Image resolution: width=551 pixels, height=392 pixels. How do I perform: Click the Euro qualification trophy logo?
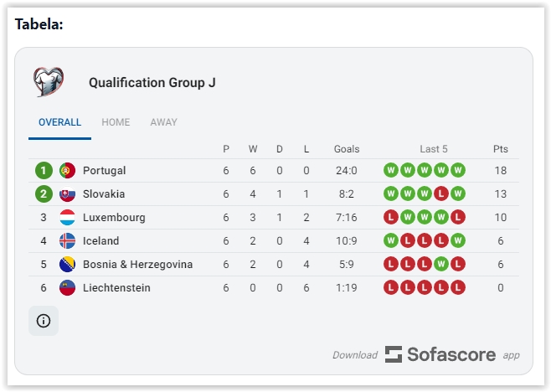point(48,82)
